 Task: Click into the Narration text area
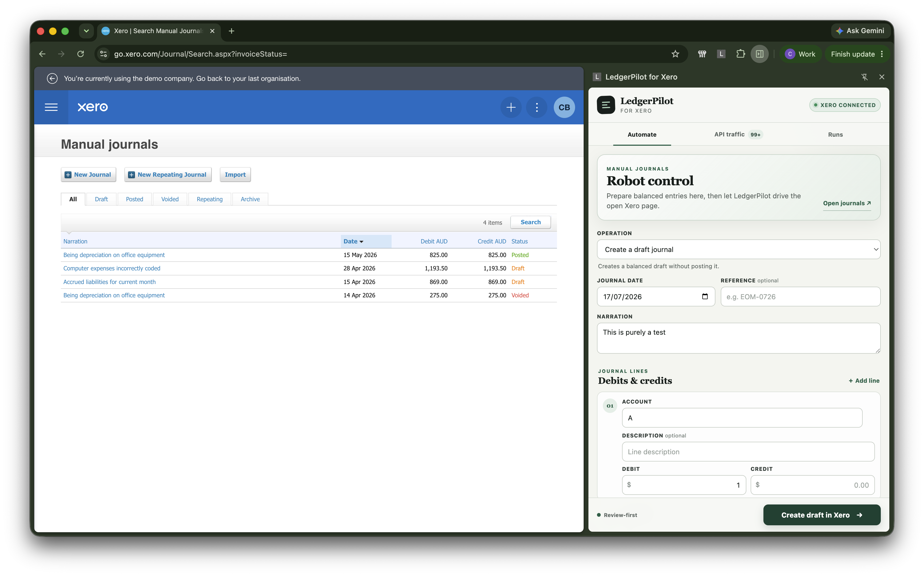click(738, 338)
